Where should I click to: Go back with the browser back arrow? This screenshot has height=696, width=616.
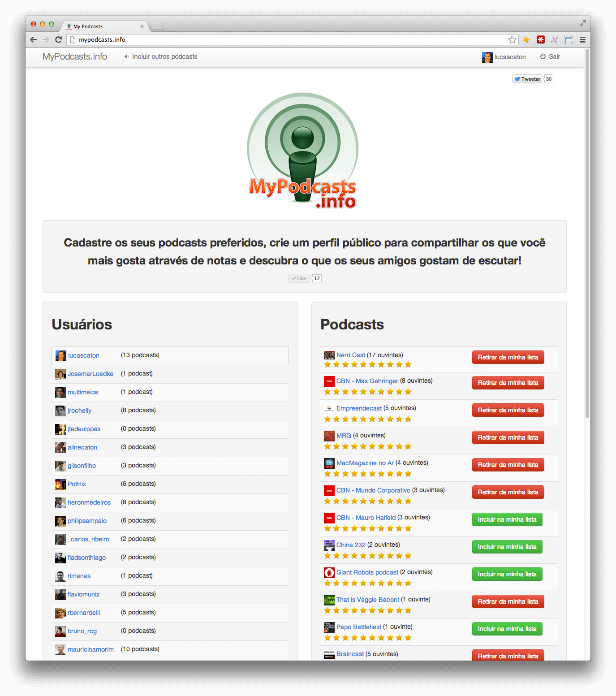pos(33,39)
